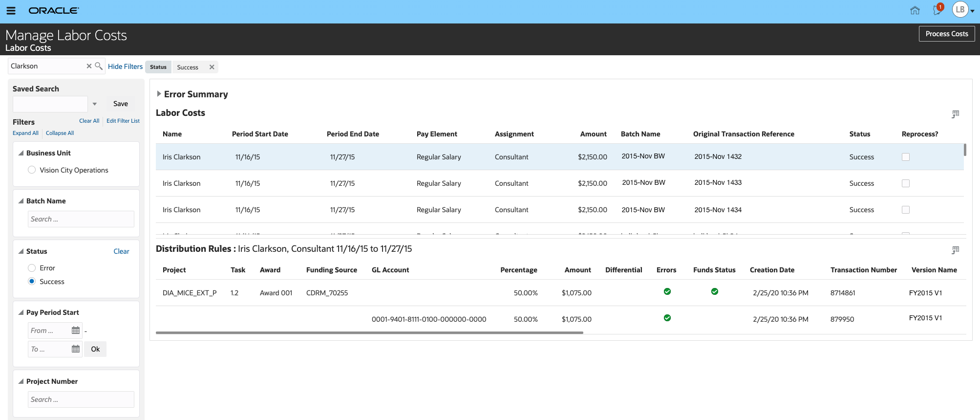Click the Process Costs button
Viewport: 980px width, 420px height.
click(946, 34)
